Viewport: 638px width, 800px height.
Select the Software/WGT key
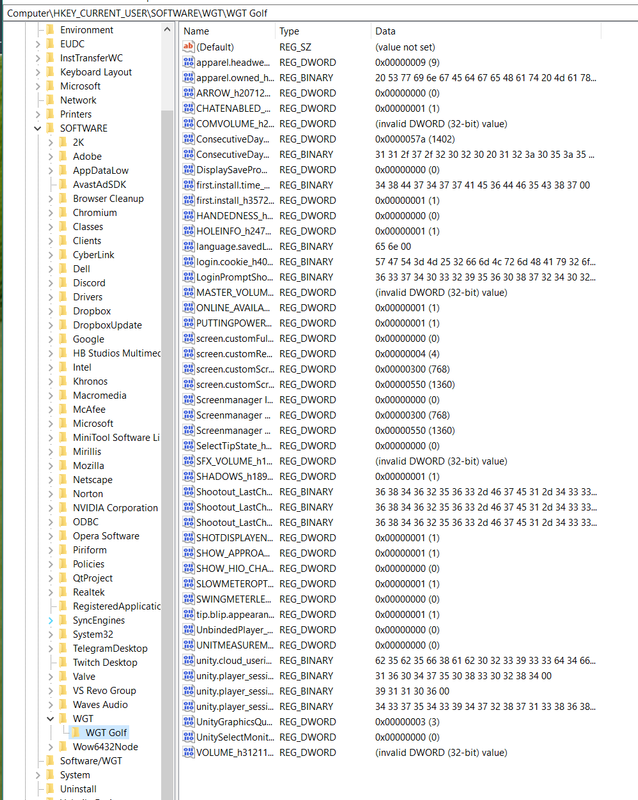[91, 761]
